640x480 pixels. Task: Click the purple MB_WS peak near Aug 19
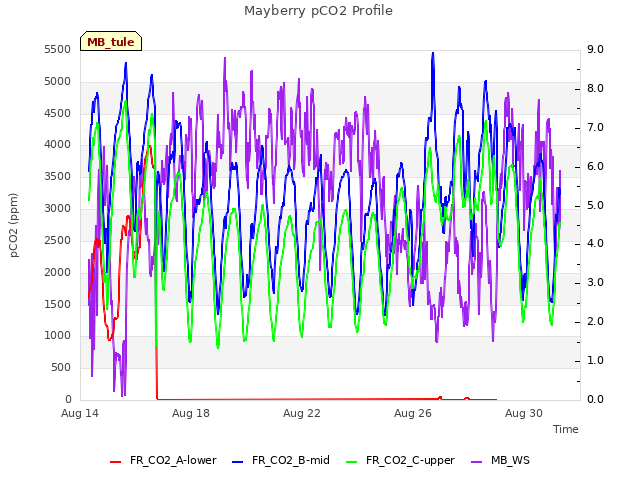pos(225,59)
